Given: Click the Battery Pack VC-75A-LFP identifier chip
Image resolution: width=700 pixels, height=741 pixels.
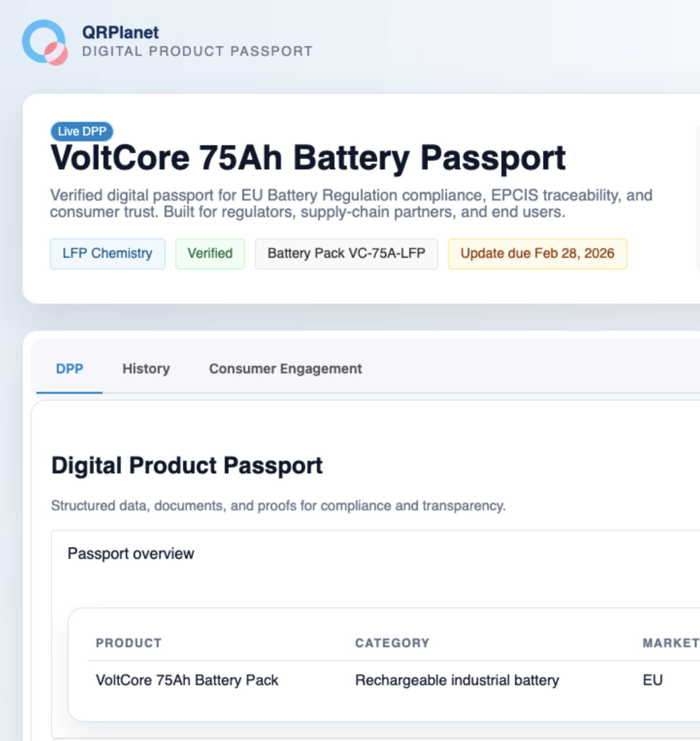Looking at the screenshot, I should pyautogui.click(x=346, y=253).
